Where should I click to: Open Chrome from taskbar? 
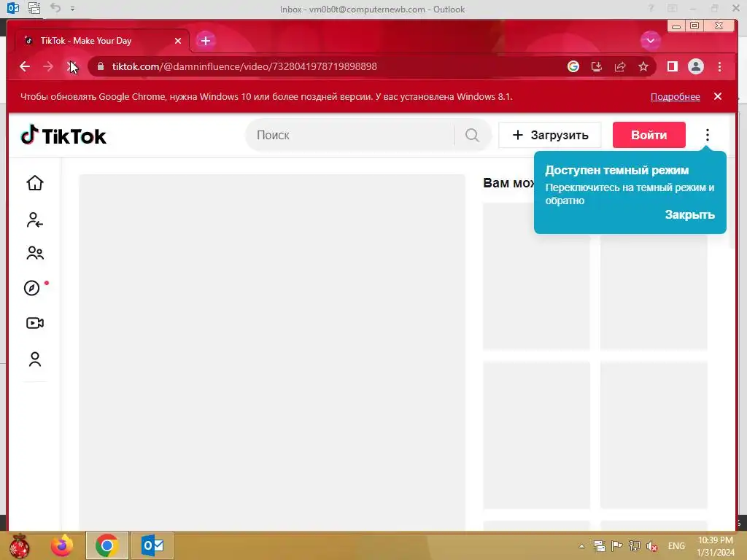[x=107, y=545]
